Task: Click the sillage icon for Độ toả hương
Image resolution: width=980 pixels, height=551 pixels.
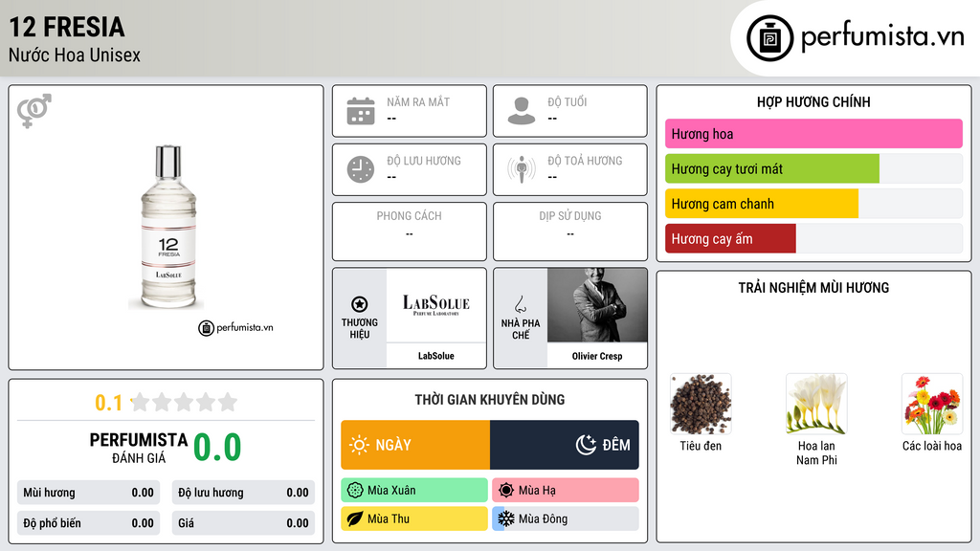Action: pos(522,169)
